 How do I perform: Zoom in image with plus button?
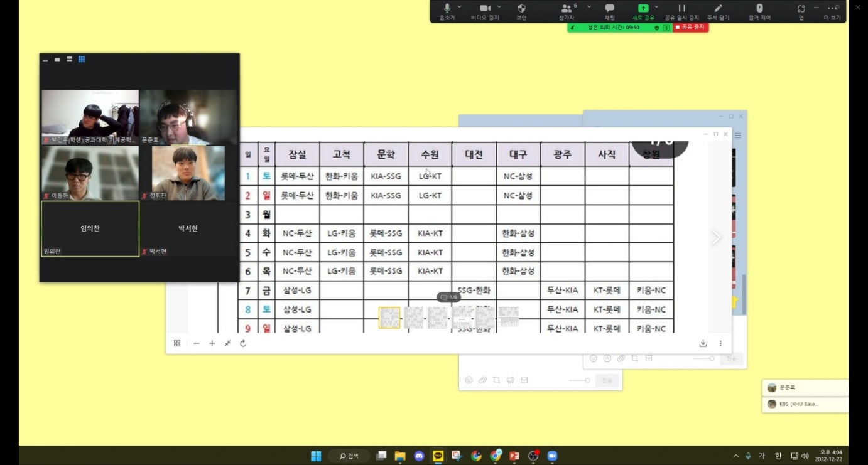[x=212, y=343]
